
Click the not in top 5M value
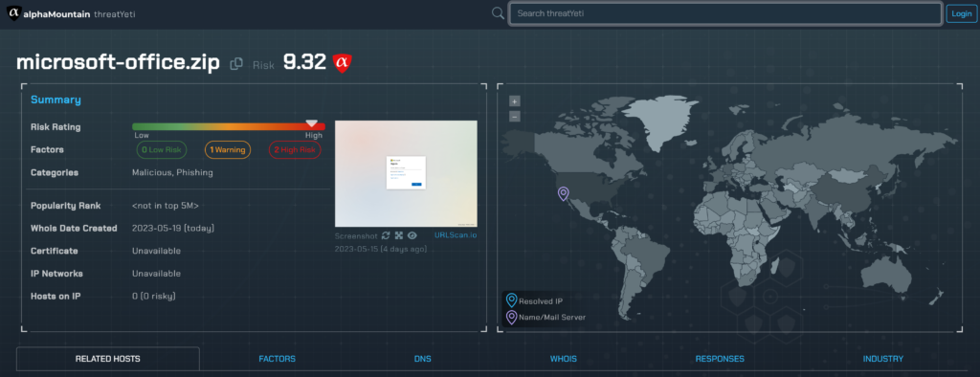(x=166, y=206)
